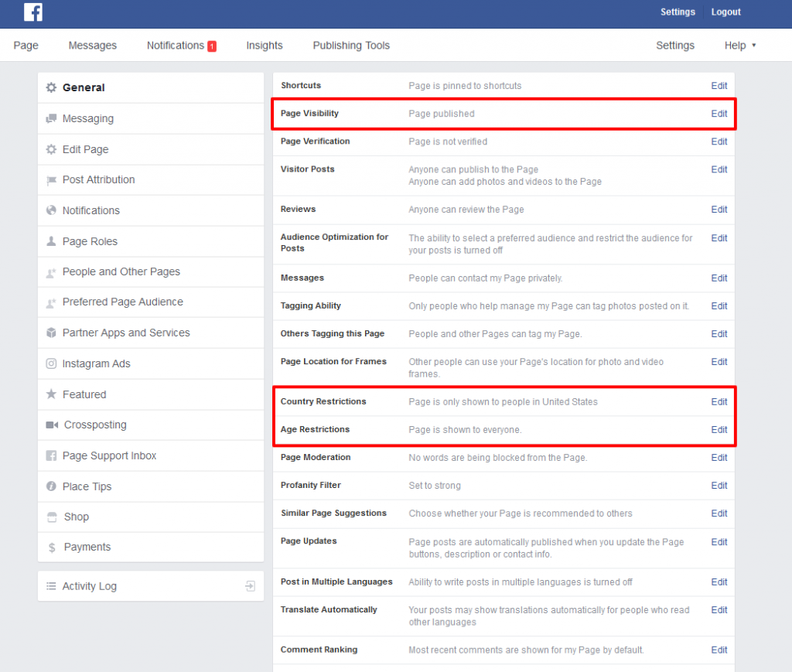Screen dimensions: 792x672
Task: Select the gear icon beside General
Action: pyautogui.click(x=50, y=87)
